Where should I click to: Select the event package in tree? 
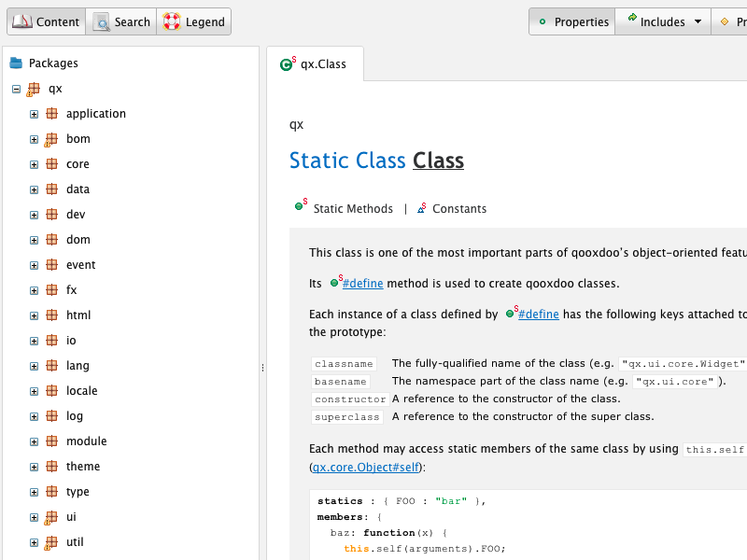coord(80,265)
